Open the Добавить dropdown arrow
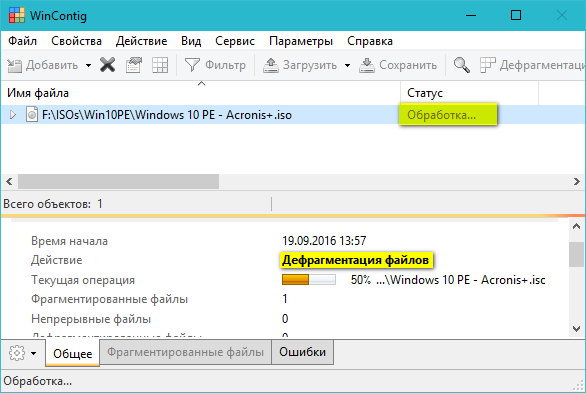Image resolution: width=586 pixels, height=393 pixels. (88, 65)
